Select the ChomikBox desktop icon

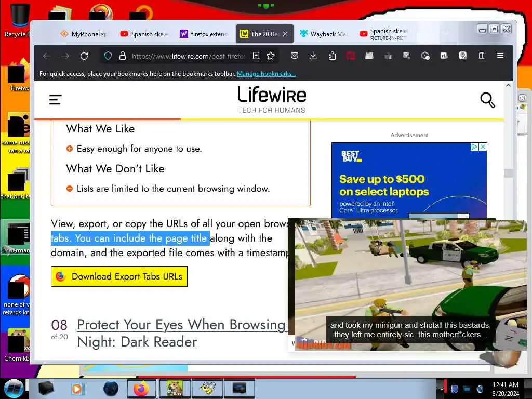click(16, 344)
